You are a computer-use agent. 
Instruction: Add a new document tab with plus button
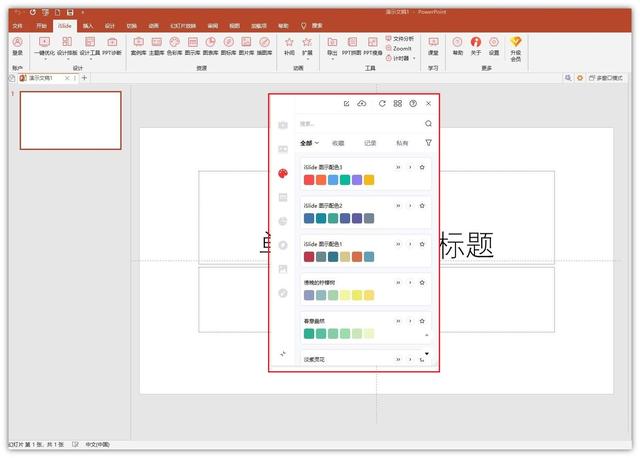pyautogui.click(x=84, y=78)
